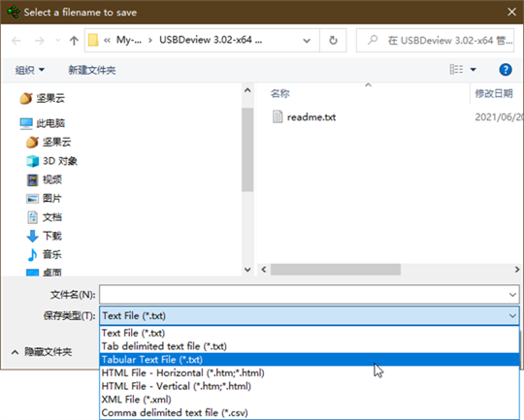Collapse folders with 隐藏文件夹 link

pos(42,352)
